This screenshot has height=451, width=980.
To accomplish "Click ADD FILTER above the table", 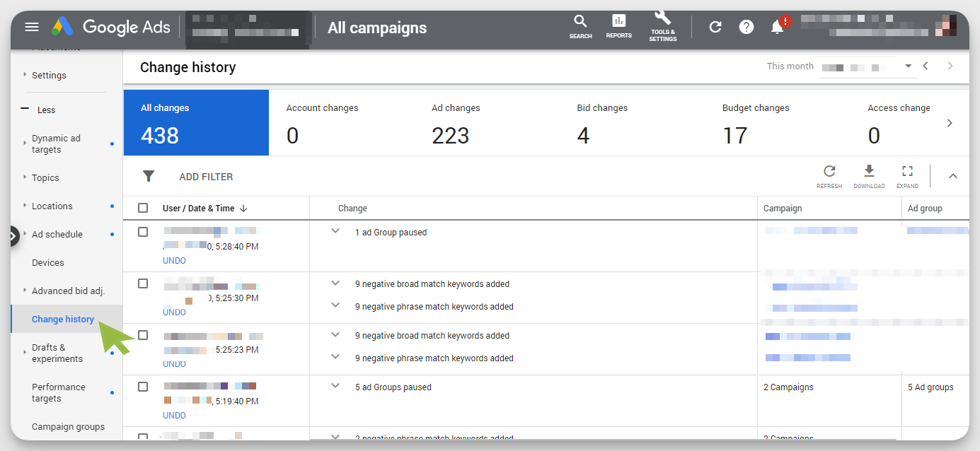I will tap(206, 176).
